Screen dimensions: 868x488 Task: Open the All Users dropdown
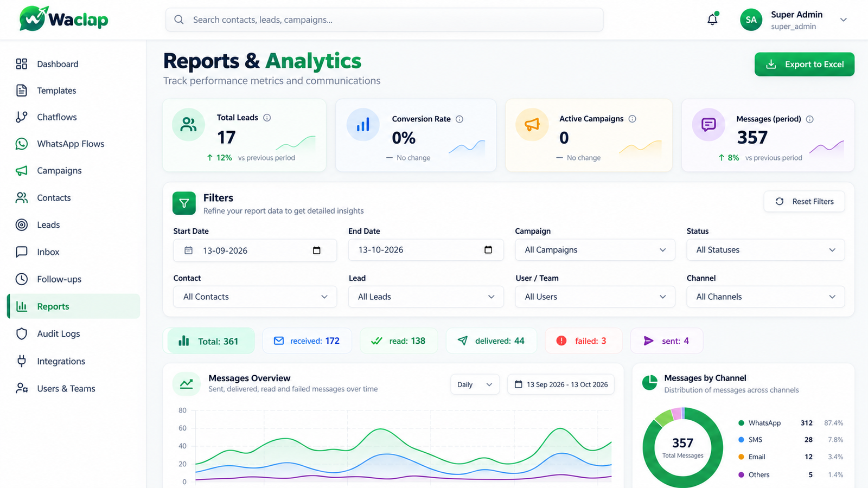tap(595, 297)
